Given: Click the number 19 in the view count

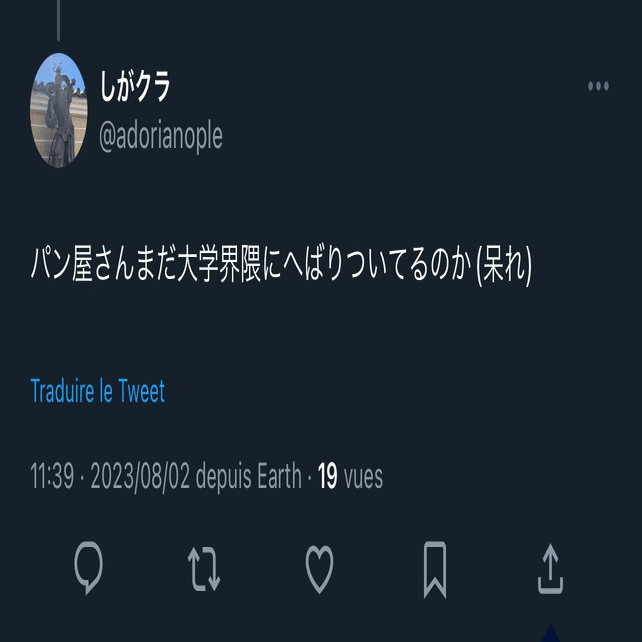Looking at the screenshot, I should click(x=327, y=476).
